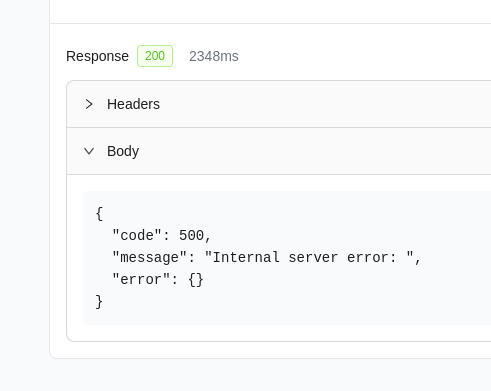Screen dimensions: 491x391
Task: Select the green 200 status badge
Action: [155, 56]
